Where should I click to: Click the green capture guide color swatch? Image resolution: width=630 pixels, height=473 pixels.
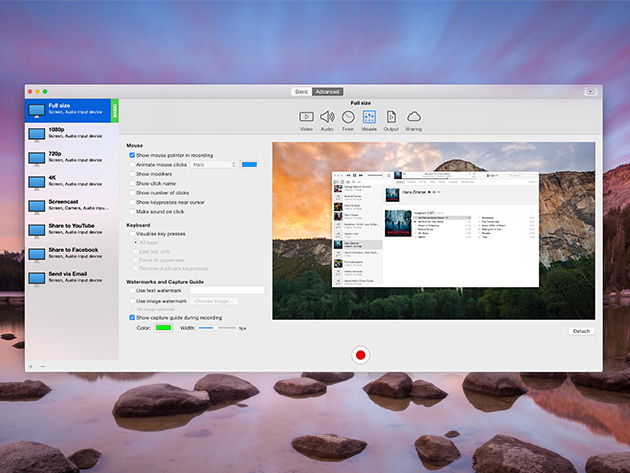163,327
